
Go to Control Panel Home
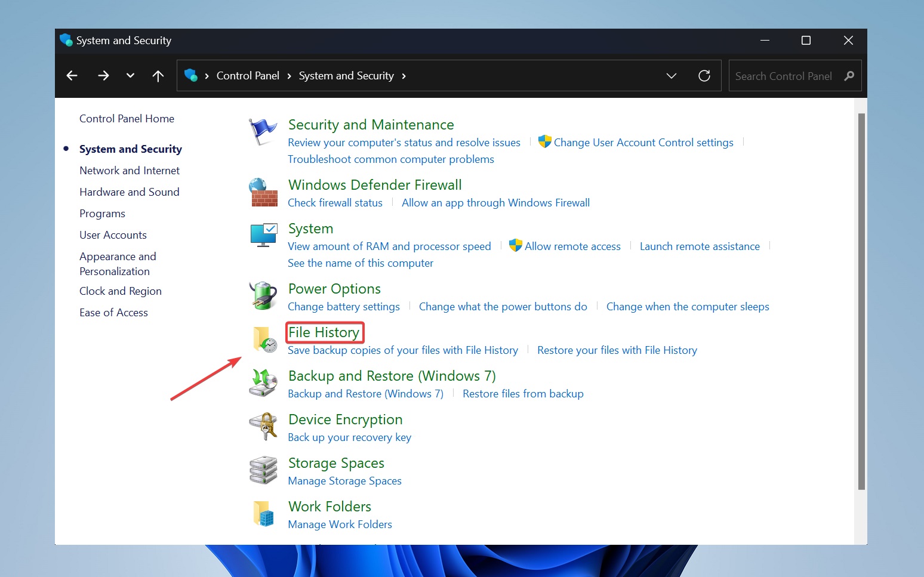coord(127,119)
